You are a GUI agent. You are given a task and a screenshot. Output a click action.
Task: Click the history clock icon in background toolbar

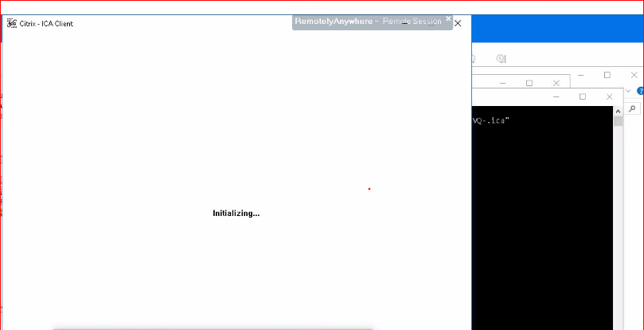pos(501,58)
